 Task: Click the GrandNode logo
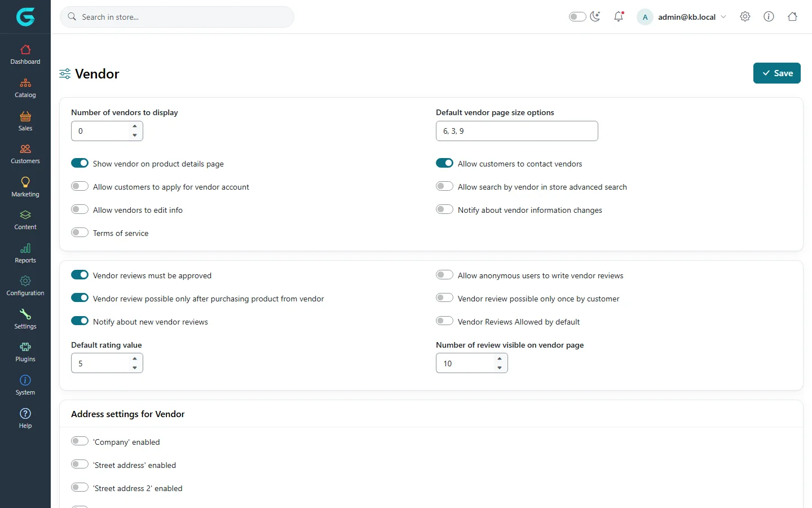(x=25, y=17)
